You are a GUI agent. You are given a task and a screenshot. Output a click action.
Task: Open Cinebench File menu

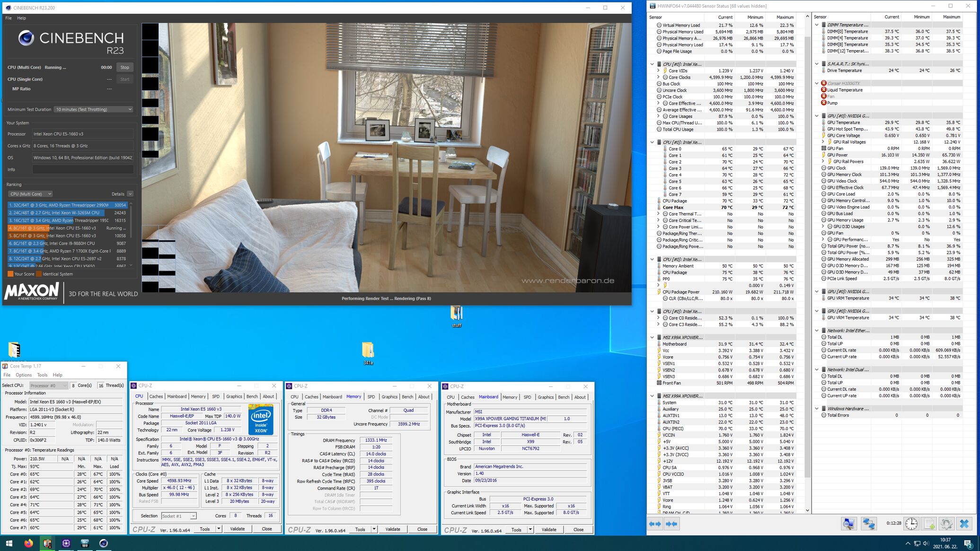[x=9, y=18]
